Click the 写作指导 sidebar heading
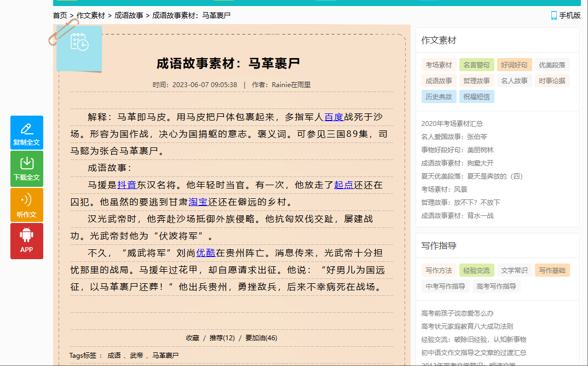This screenshot has height=366, width=588. coord(439,245)
